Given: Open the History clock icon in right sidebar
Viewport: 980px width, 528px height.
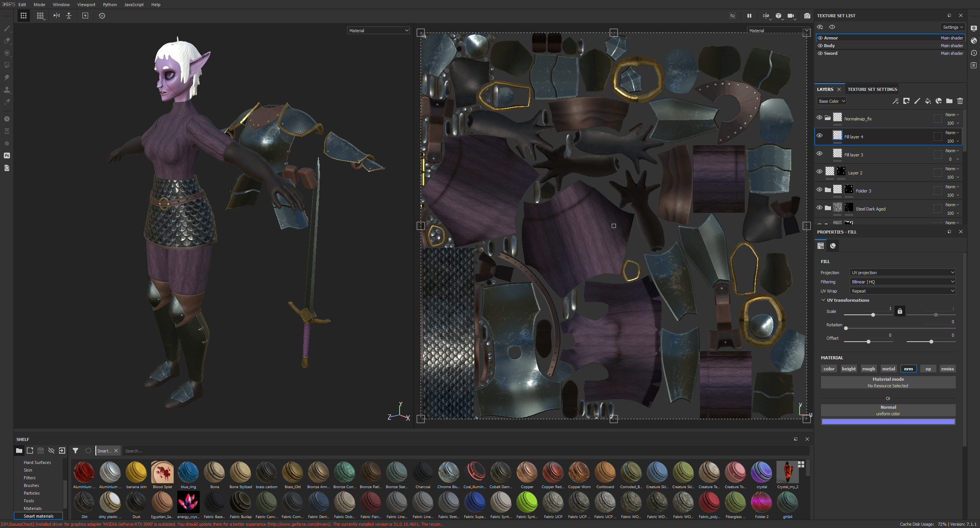Looking at the screenshot, I should (x=974, y=53).
